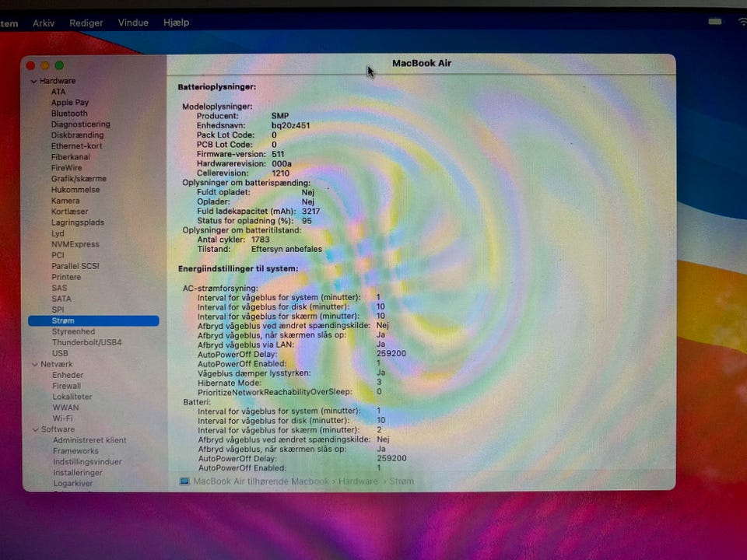Select USB in the sidebar
The height and width of the screenshot is (560, 747).
click(x=60, y=353)
